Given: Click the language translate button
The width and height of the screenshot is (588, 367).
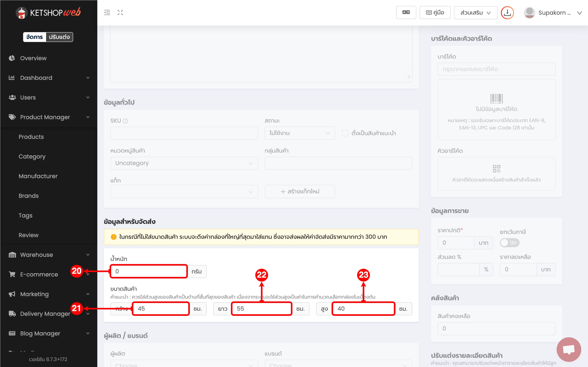Looking at the screenshot, I should [x=406, y=13].
